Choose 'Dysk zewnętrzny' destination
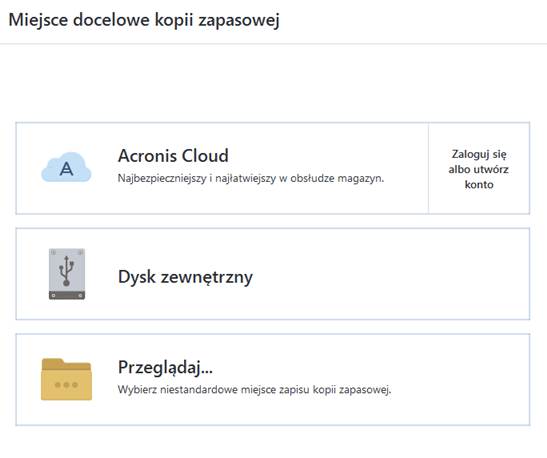Image resolution: width=547 pixels, height=458 pixels. coord(273,274)
